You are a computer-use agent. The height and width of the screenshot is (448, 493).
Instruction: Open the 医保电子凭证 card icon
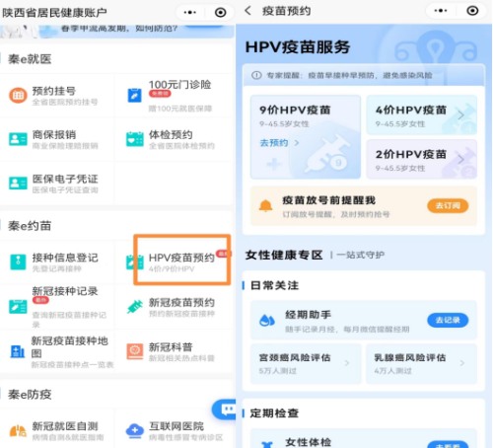click(x=18, y=184)
